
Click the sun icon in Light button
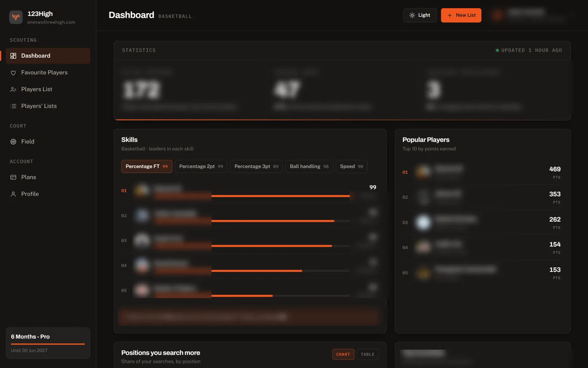coord(412,16)
